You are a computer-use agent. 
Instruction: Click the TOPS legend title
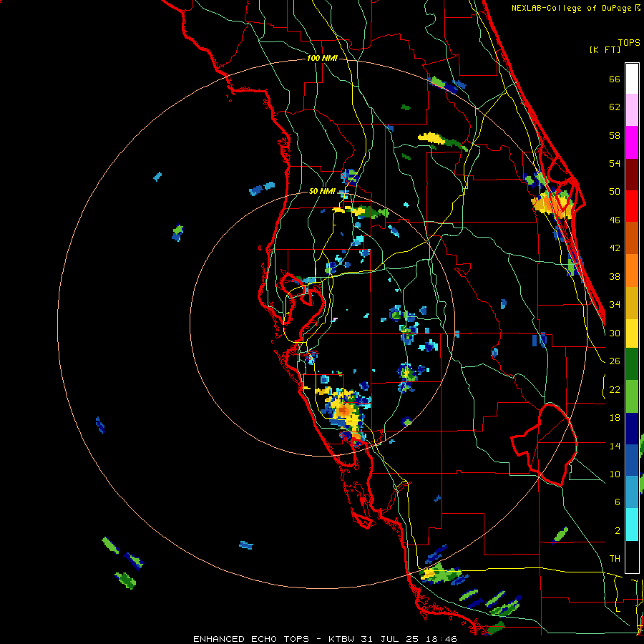point(629,43)
